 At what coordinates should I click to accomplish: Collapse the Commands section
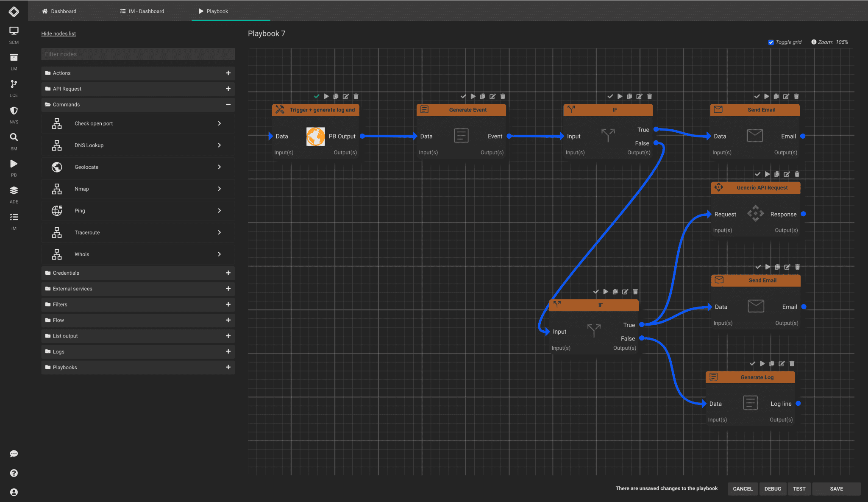228,105
